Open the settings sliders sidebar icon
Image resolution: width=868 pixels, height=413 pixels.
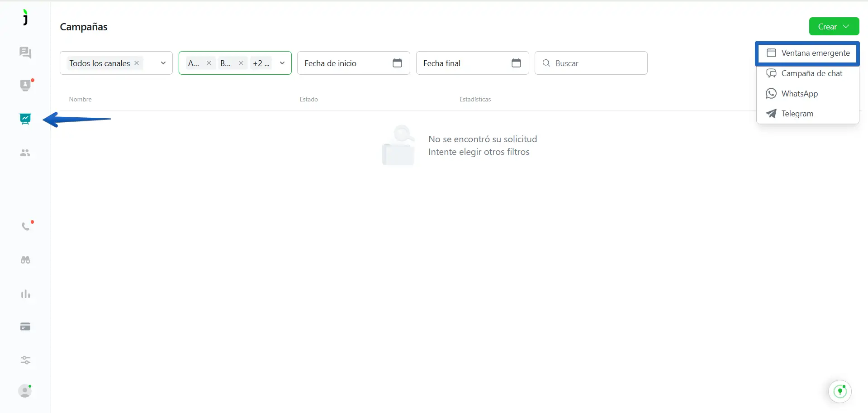coord(25,360)
